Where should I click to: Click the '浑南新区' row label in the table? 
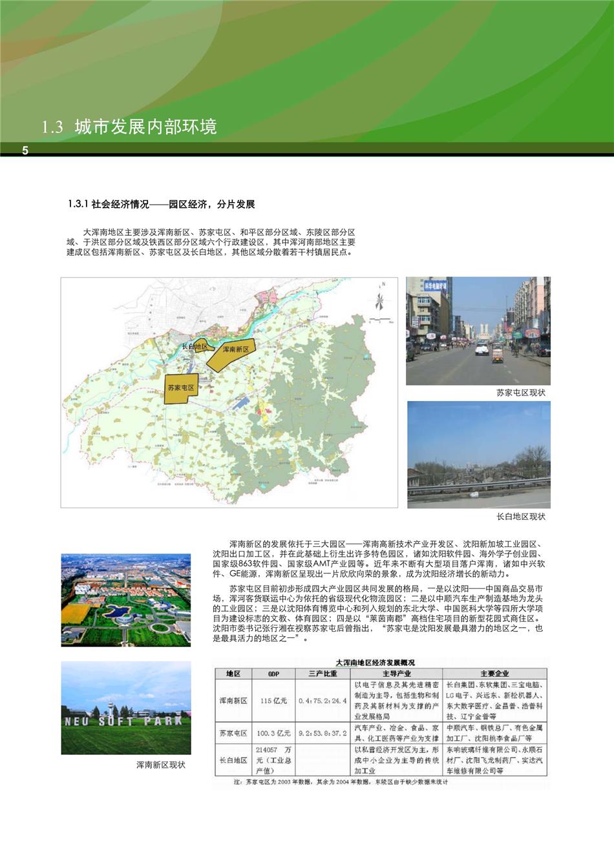coord(233,701)
